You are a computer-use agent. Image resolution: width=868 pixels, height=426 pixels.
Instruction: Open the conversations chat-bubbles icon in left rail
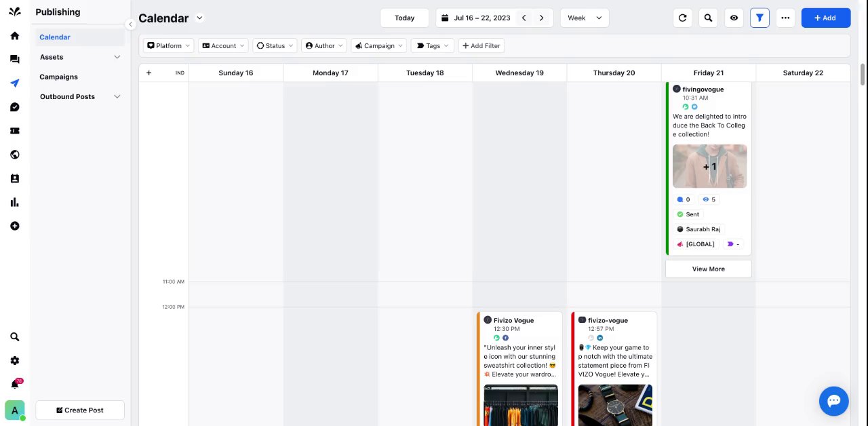(15, 60)
